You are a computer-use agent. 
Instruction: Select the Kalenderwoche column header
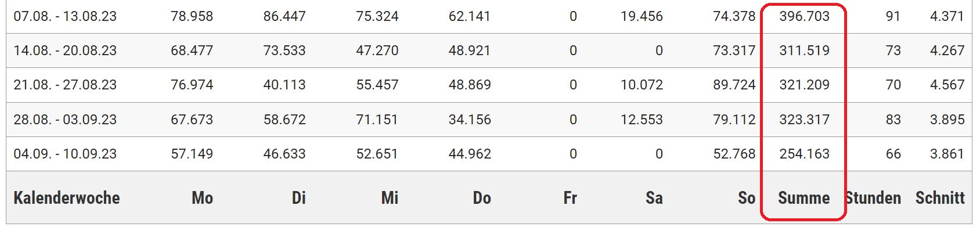coord(67,198)
